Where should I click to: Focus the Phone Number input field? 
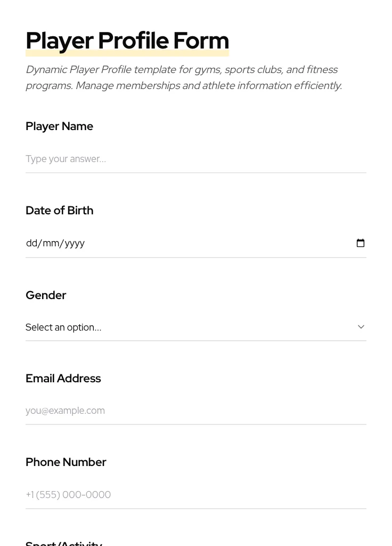(x=195, y=495)
